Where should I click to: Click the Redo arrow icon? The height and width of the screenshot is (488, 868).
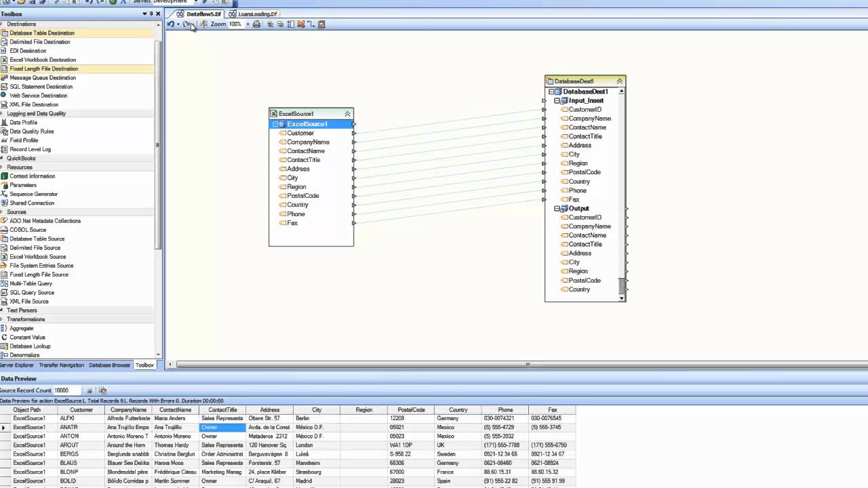[x=186, y=24]
